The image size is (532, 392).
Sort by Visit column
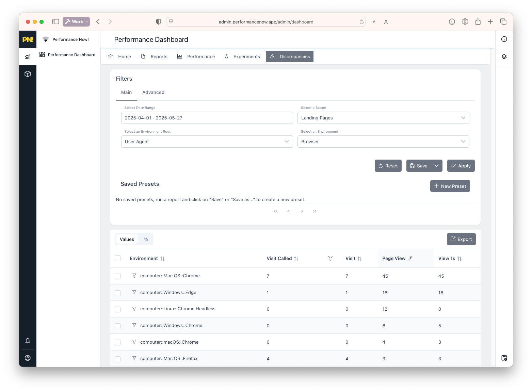(360, 259)
